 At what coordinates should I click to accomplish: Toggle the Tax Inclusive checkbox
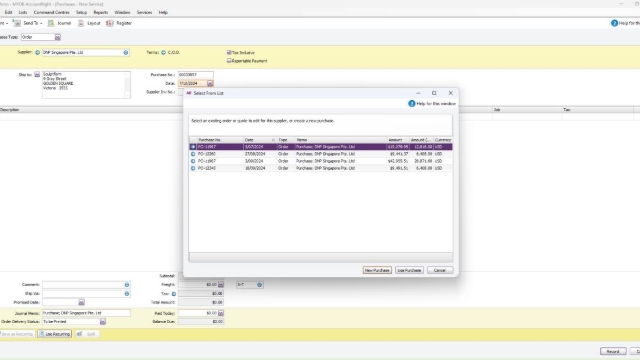click(x=229, y=52)
